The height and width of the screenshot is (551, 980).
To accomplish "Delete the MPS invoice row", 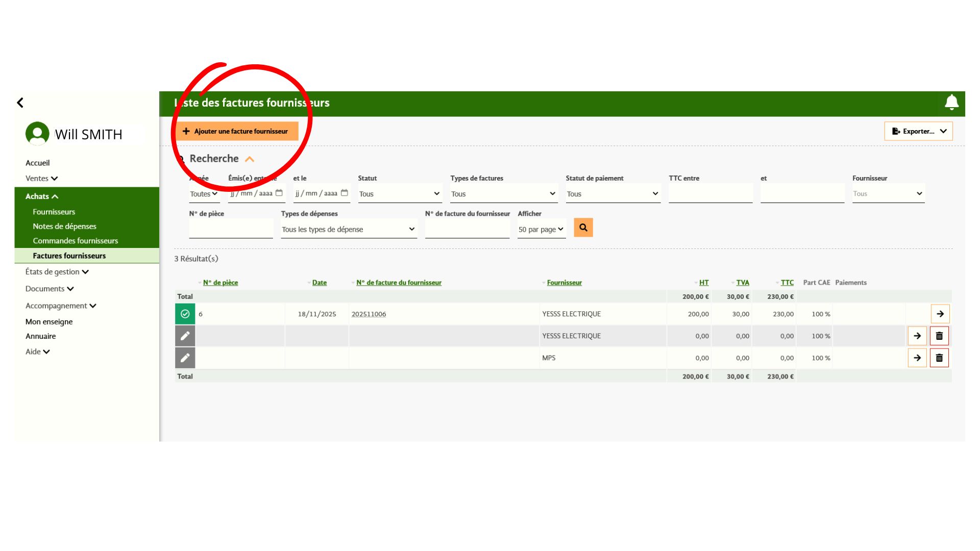I will [939, 358].
